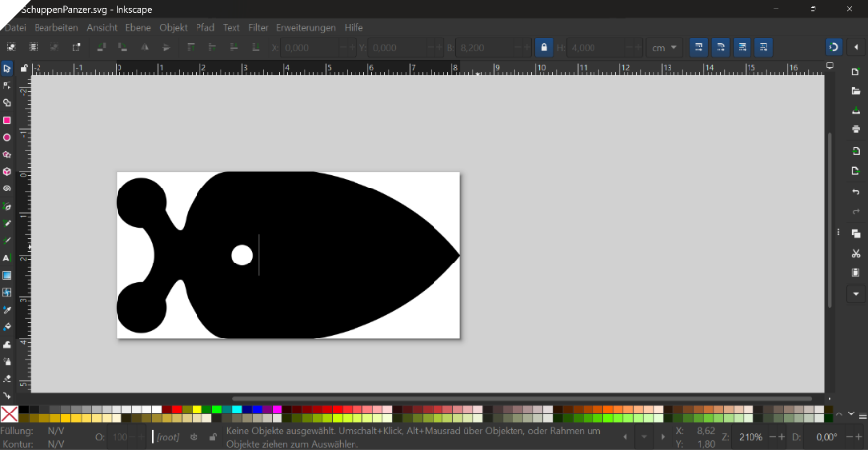Click Select All objects icon
The width and height of the screenshot is (868, 450).
tap(11, 47)
